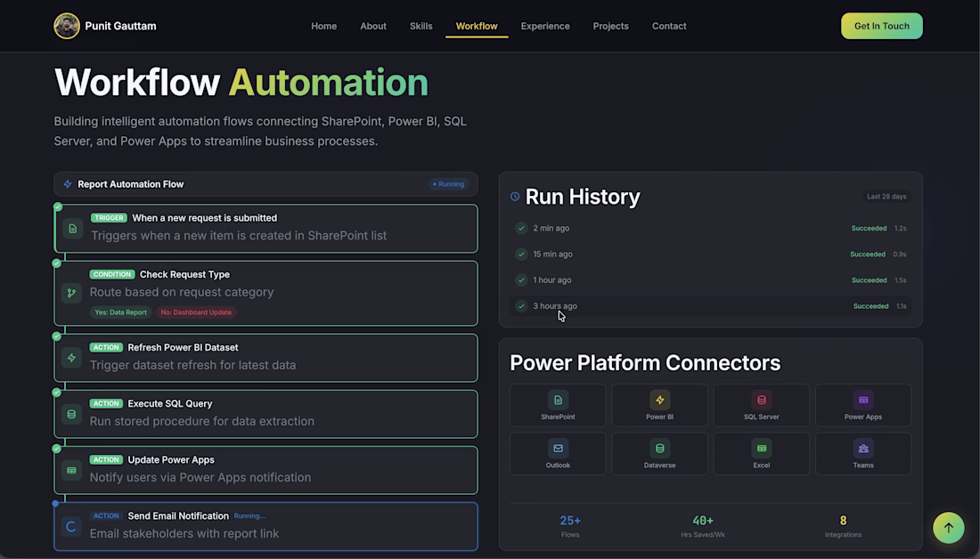Click the 1.5s duration of the 1 hour ago run
The height and width of the screenshot is (559, 980).
click(x=900, y=280)
